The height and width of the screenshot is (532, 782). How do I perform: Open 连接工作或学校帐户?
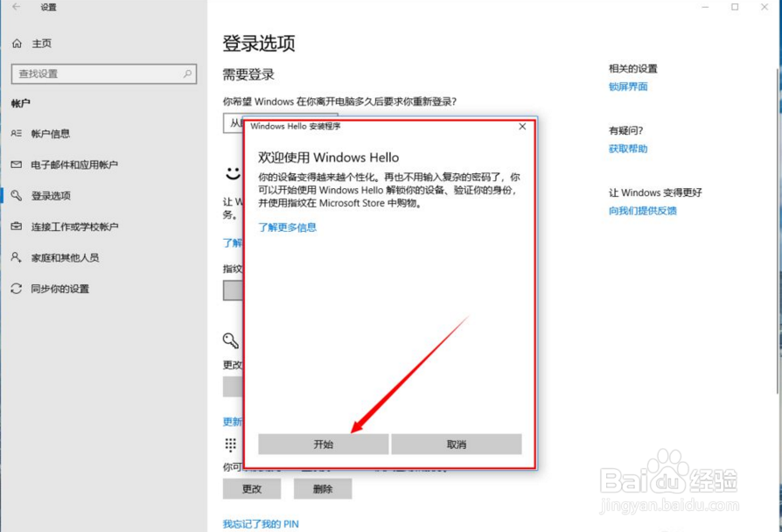point(74,227)
